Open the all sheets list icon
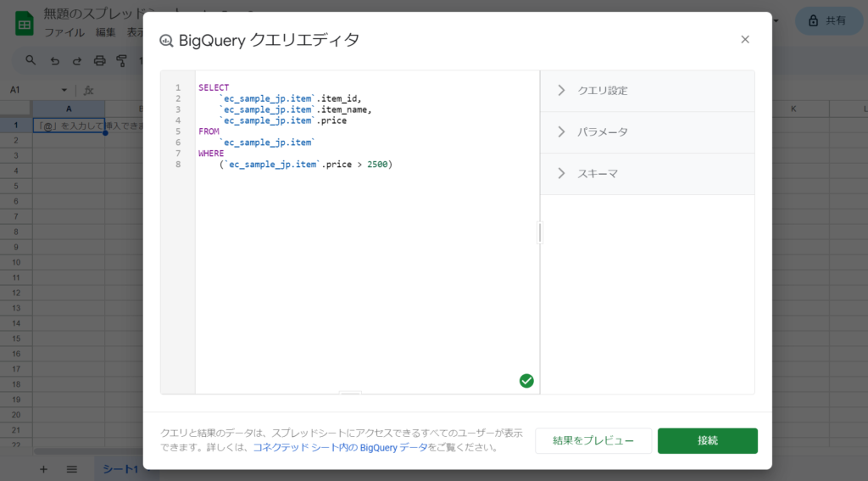The height and width of the screenshot is (481, 868). (x=72, y=469)
